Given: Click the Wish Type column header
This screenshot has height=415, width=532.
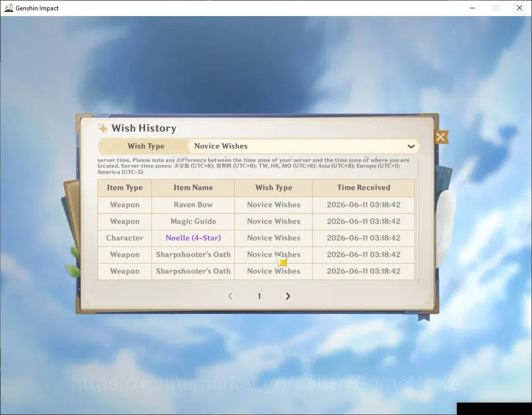Looking at the screenshot, I should click(x=273, y=188).
